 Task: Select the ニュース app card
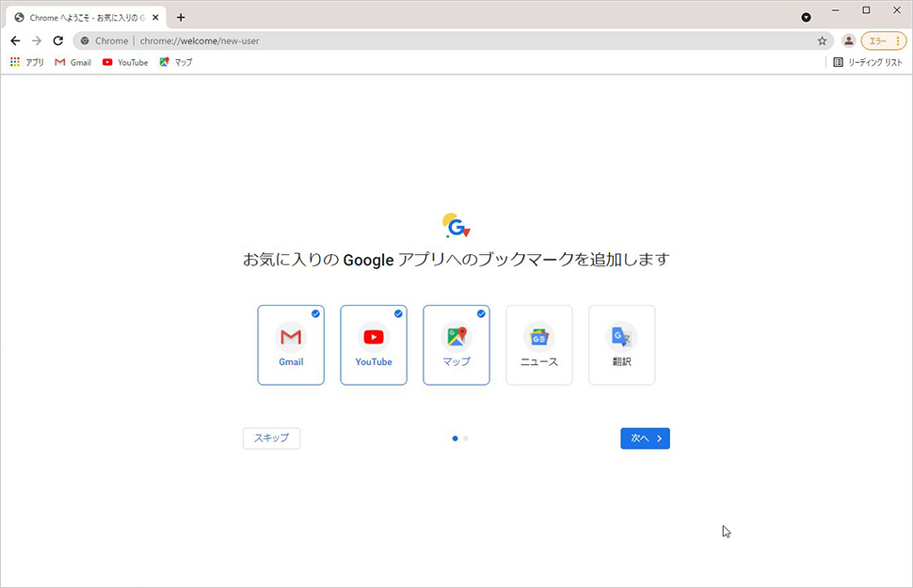pos(539,345)
